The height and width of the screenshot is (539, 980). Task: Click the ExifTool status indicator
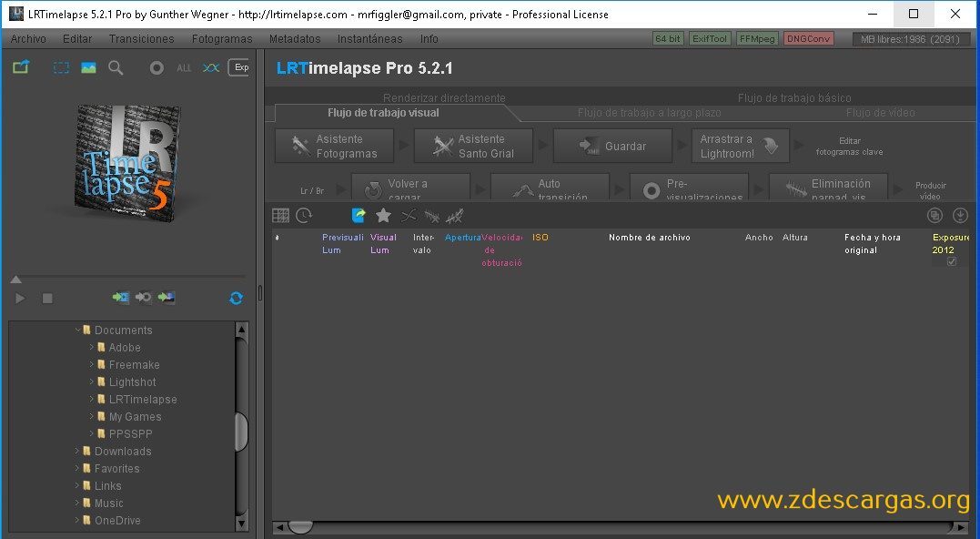(x=710, y=39)
